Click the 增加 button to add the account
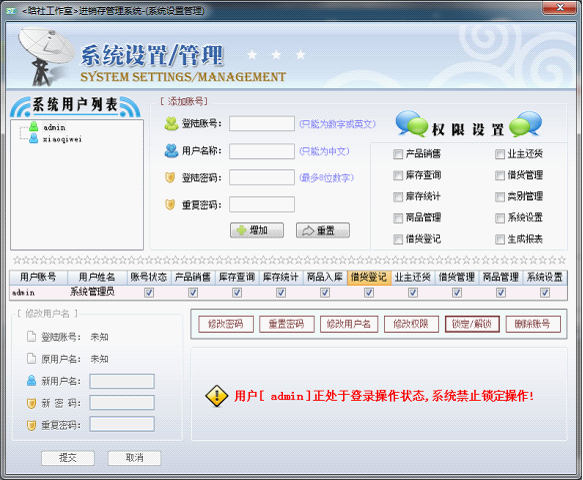 coord(257,231)
